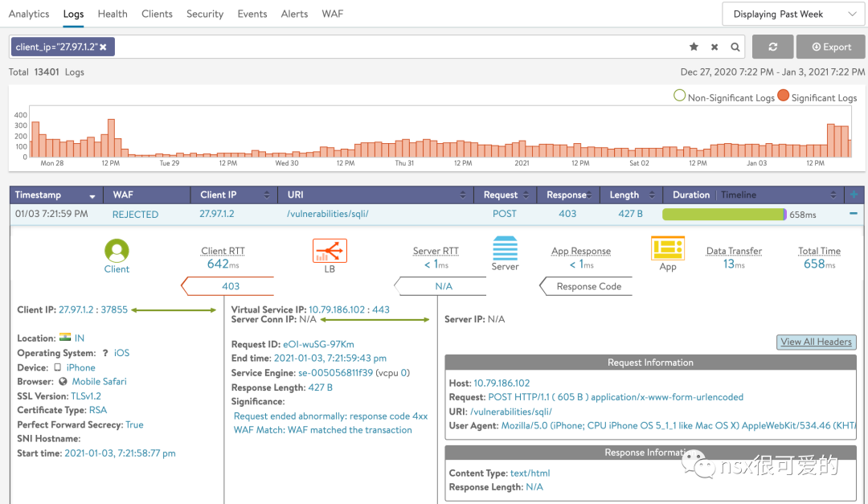Click the text/html content type value

point(530,473)
